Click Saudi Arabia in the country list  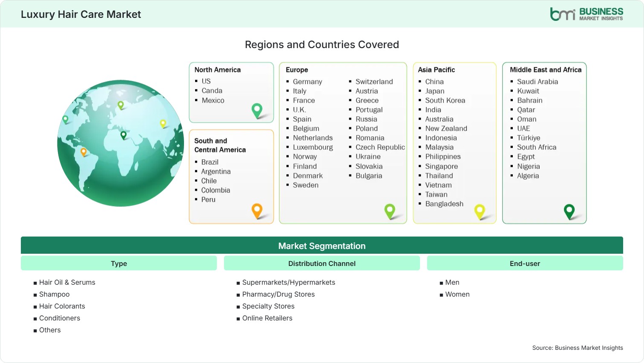(x=537, y=82)
